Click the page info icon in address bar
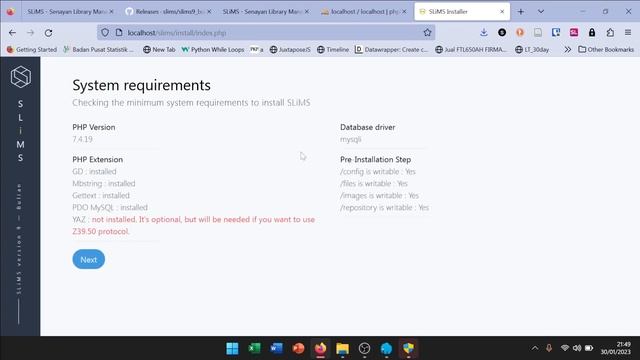 point(119,33)
